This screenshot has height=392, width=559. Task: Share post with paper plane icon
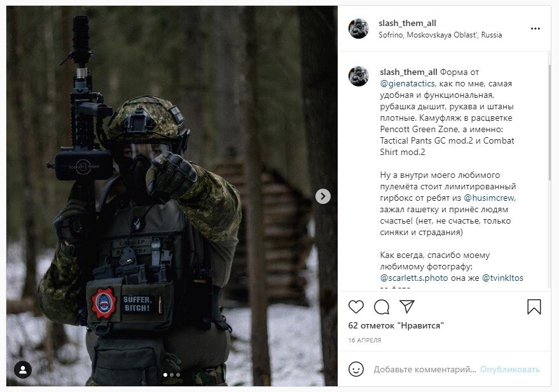(407, 306)
